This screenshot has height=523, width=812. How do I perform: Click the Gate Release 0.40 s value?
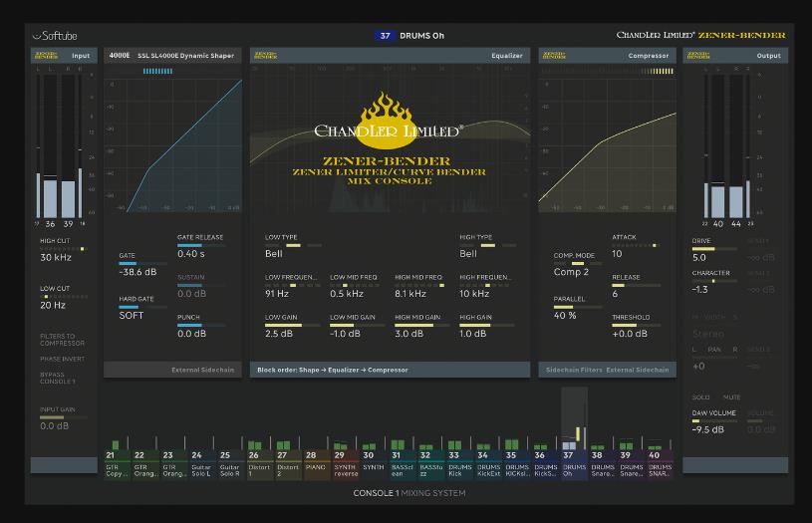(191, 254)
